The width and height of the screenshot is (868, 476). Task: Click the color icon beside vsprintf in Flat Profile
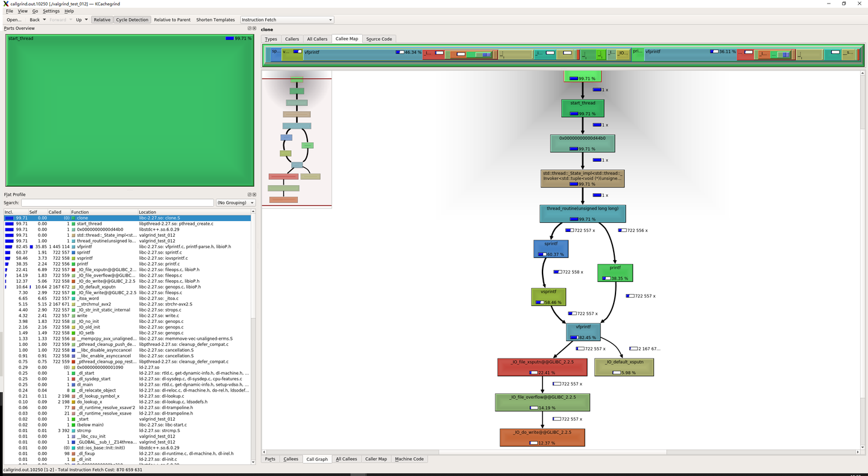pos(74,258)
